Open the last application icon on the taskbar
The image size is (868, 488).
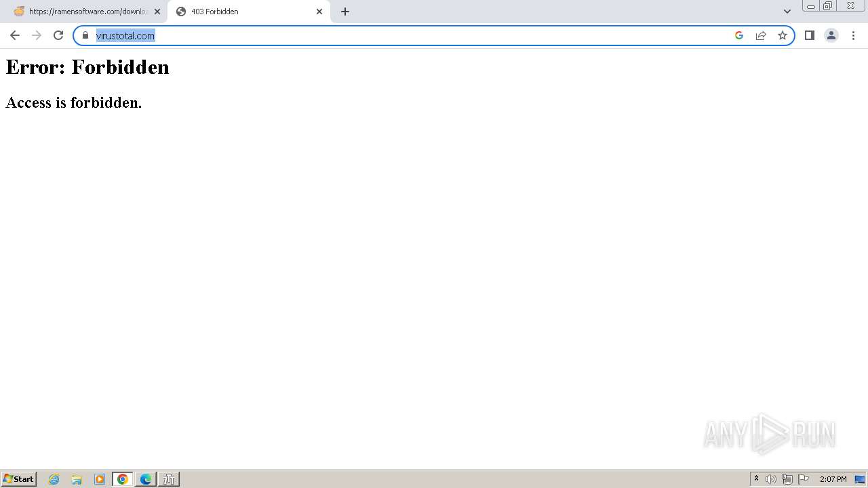coord(169,479)
